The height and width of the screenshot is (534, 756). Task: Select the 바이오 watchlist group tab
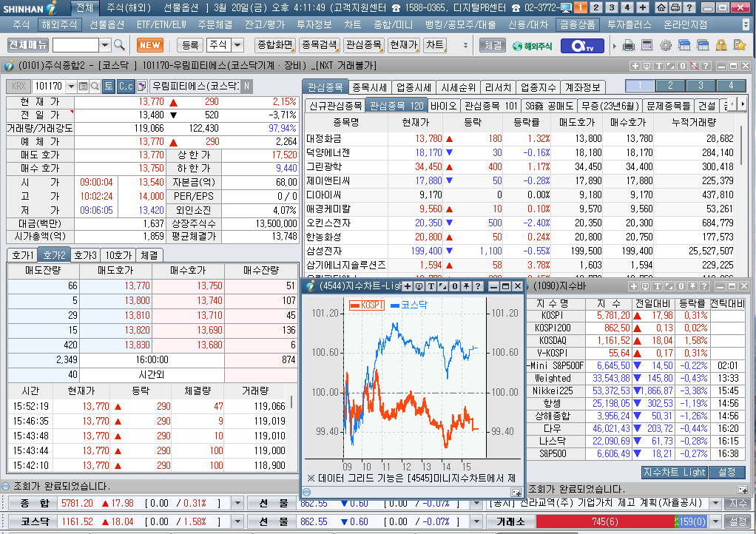pos(443,106)
